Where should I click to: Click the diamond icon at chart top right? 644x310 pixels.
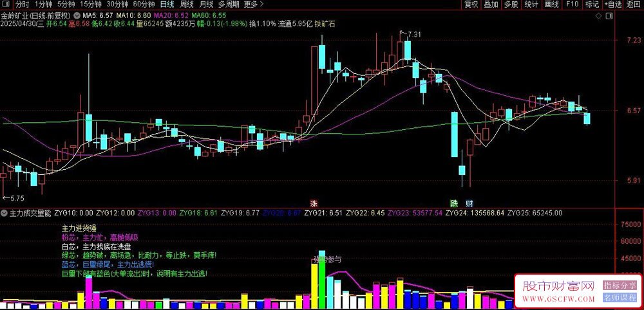point(599,16)
